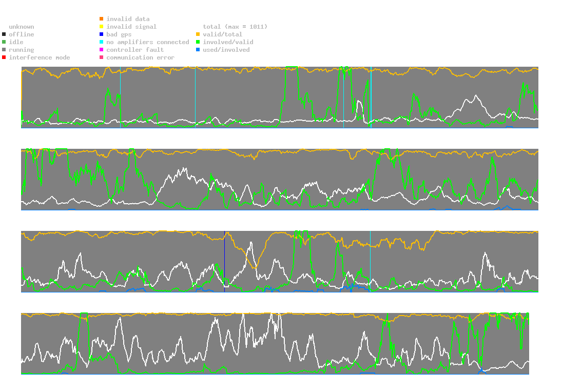This screenshot has height=392, width=562.
Task: Click the magenta 'controller fault' legend swatch
Action: (x=102, y=50)
